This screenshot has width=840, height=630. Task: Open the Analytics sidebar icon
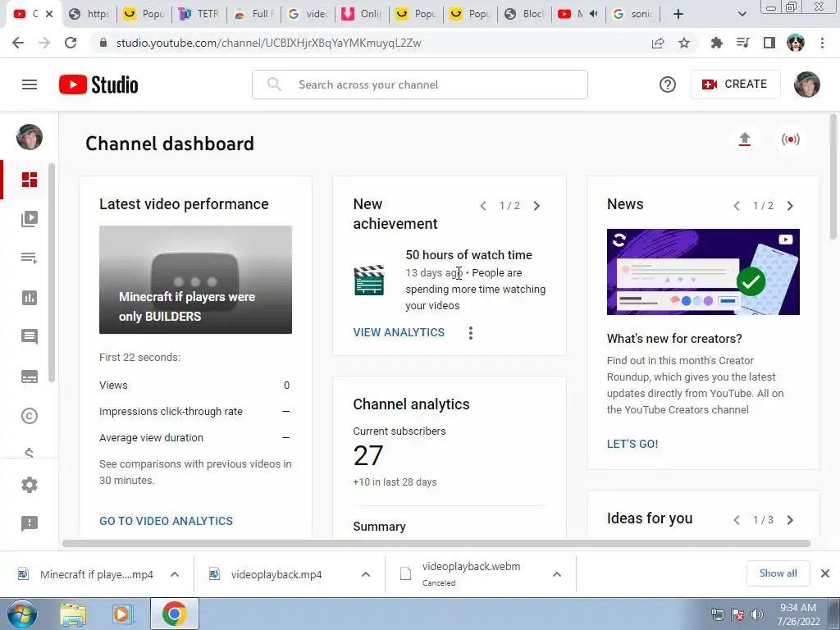[30, 297]
